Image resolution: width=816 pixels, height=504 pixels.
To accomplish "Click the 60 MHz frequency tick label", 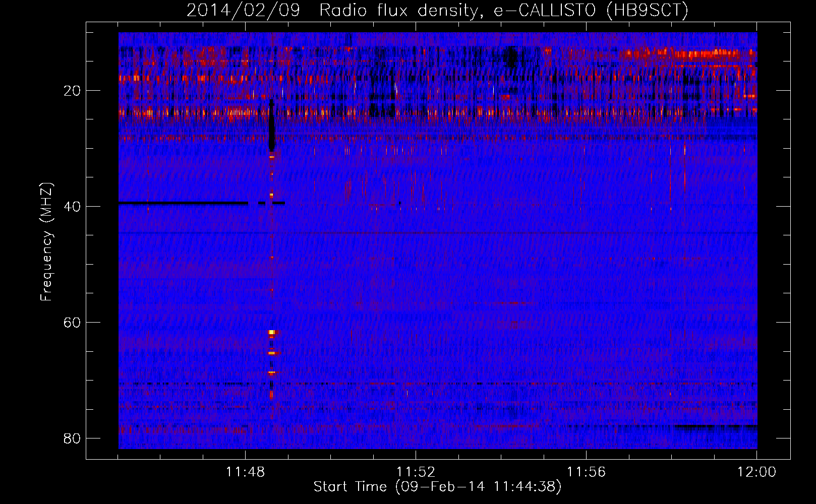I will pos(72,323).
